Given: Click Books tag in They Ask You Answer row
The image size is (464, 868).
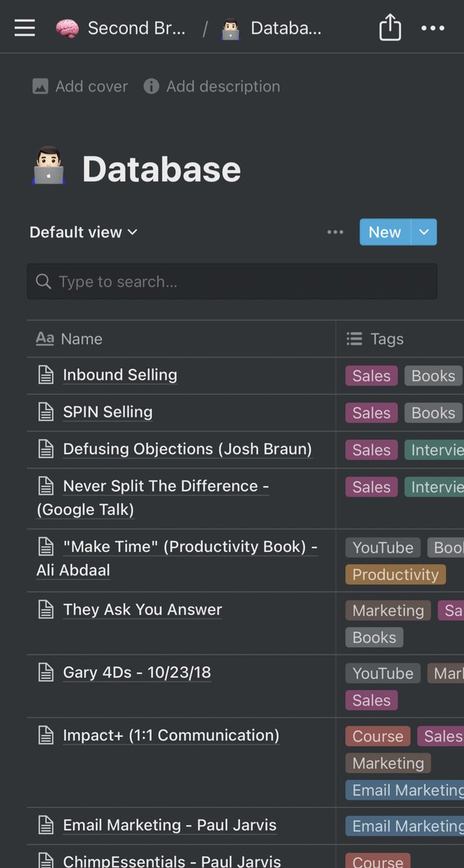Looking at the screenshot, I should tap(374, 637).
